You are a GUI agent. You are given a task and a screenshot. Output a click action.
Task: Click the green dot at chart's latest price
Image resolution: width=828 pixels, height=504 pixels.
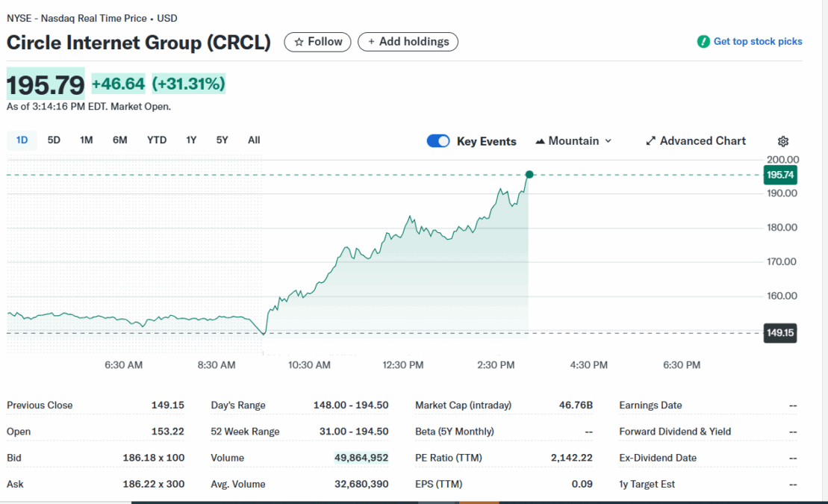(x=529, y=175)
